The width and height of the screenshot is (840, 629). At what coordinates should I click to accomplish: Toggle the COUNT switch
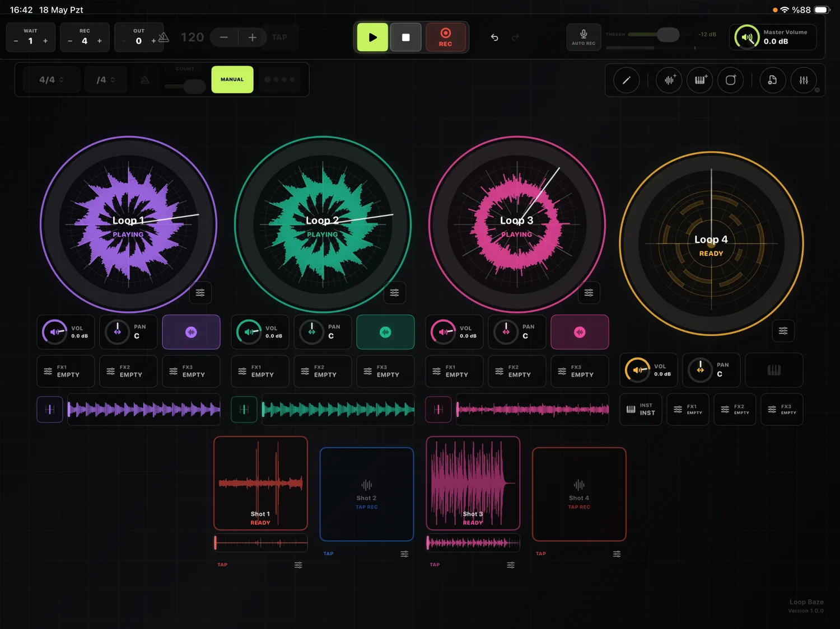185,86
